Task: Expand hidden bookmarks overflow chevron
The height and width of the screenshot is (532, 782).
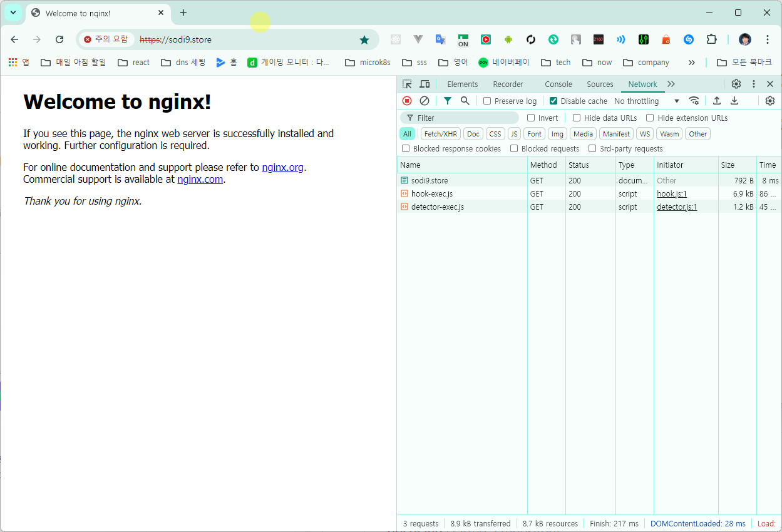Action: (x=692, y=63)
